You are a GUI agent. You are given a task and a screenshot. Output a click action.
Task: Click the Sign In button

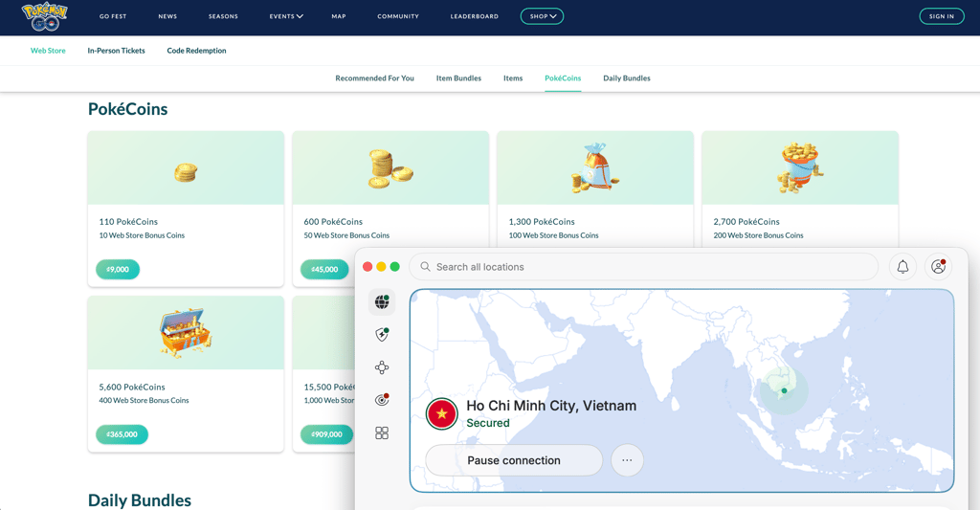click(x=942, y=16)
